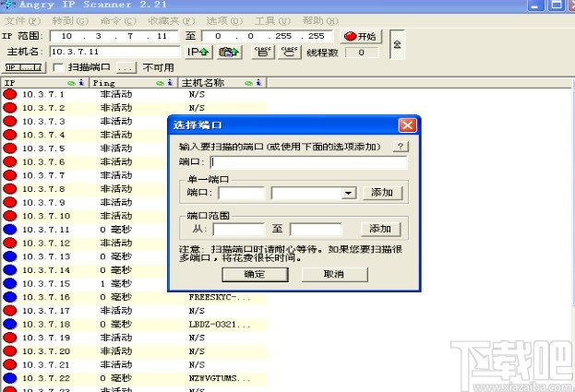The height and width of the screenshot is (392, 575).
Task: Select the Class B range button
Action: (x=263, y=52)
